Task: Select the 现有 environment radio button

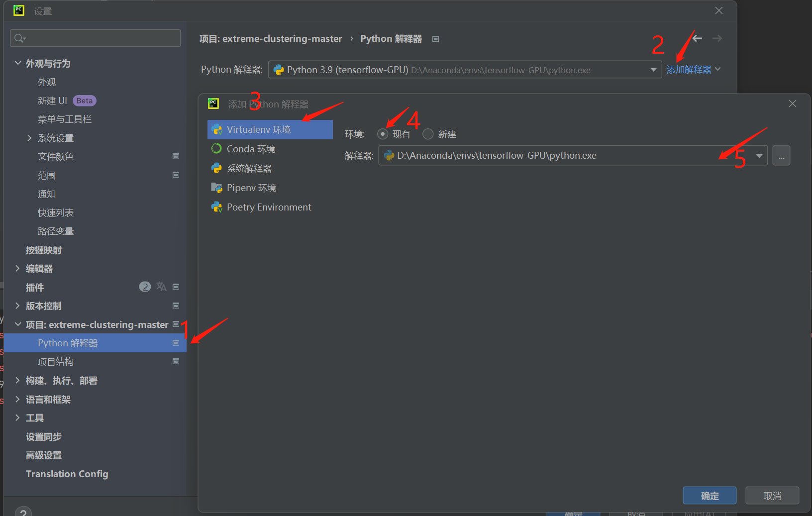Action: click(383, 134)
